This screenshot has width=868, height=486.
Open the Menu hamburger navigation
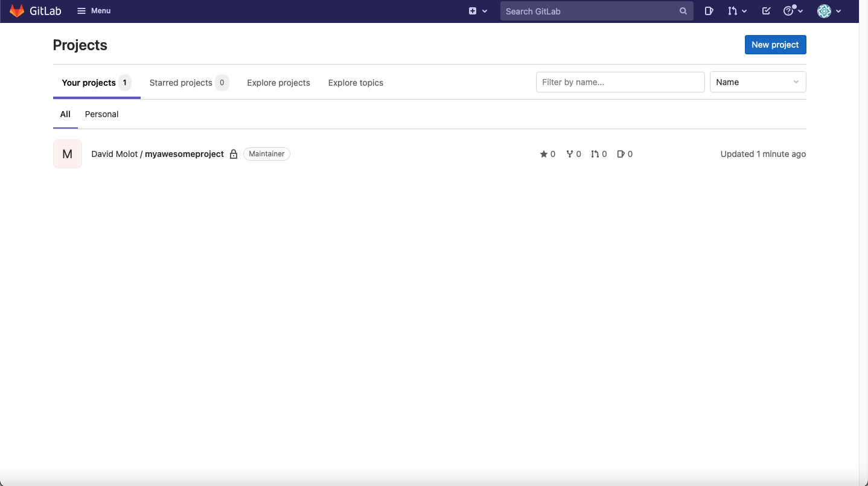[94, 11]
